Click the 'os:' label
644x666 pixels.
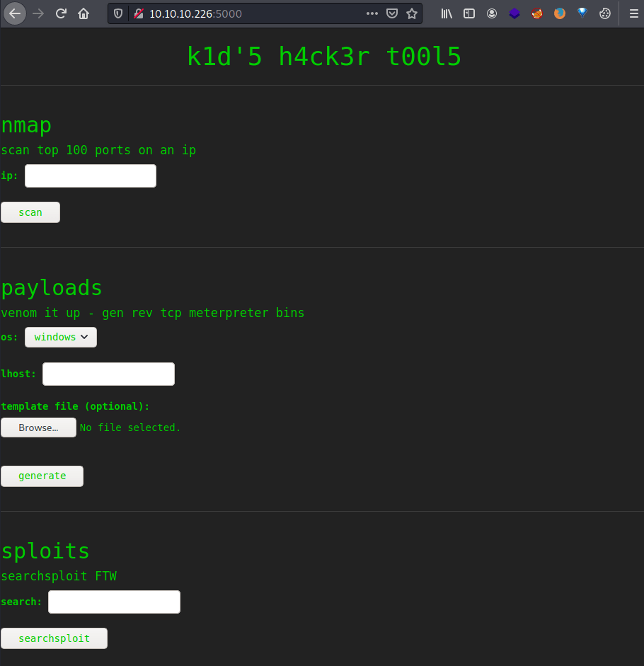pyautogui.click(x=9, y=338)
